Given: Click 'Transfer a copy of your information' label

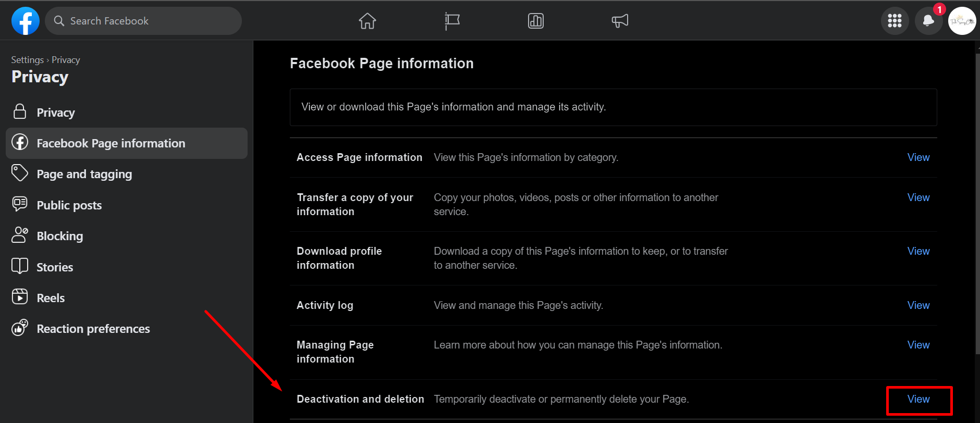Looking at the screenshot, I should 355,204.
